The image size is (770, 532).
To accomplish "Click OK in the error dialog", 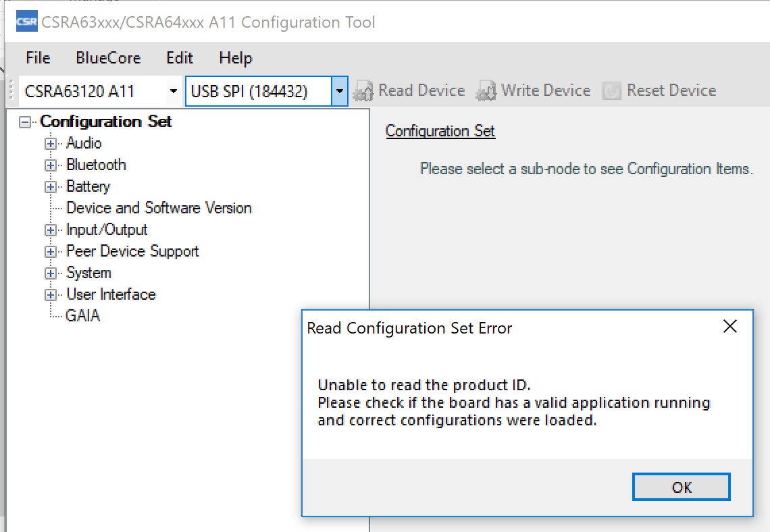I will click(681, 487).
